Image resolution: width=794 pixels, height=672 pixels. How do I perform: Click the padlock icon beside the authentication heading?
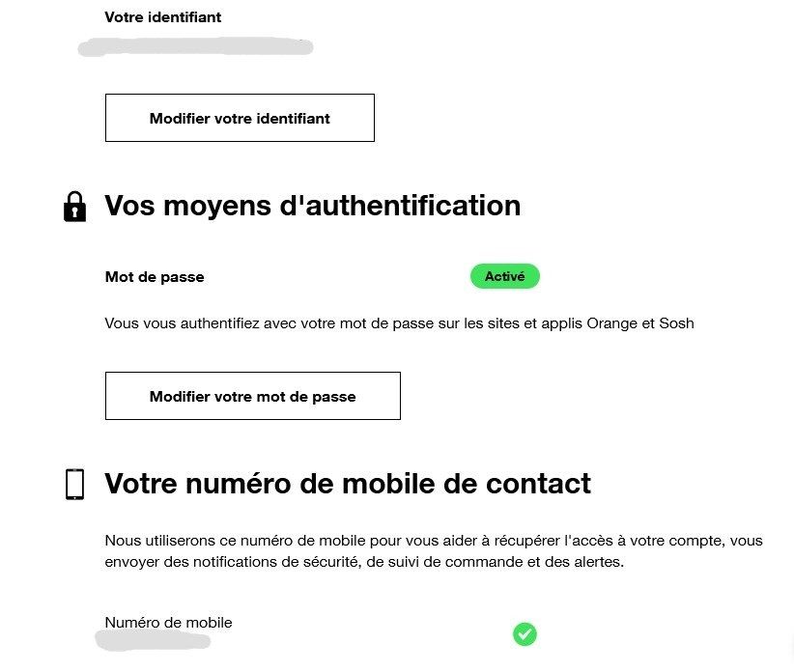[x=74, y=207]
